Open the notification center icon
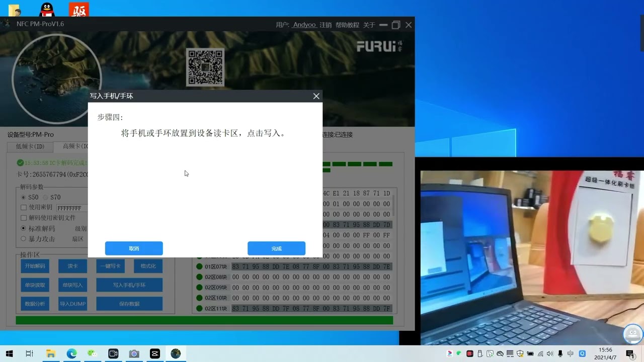 [x=630, y=354]
